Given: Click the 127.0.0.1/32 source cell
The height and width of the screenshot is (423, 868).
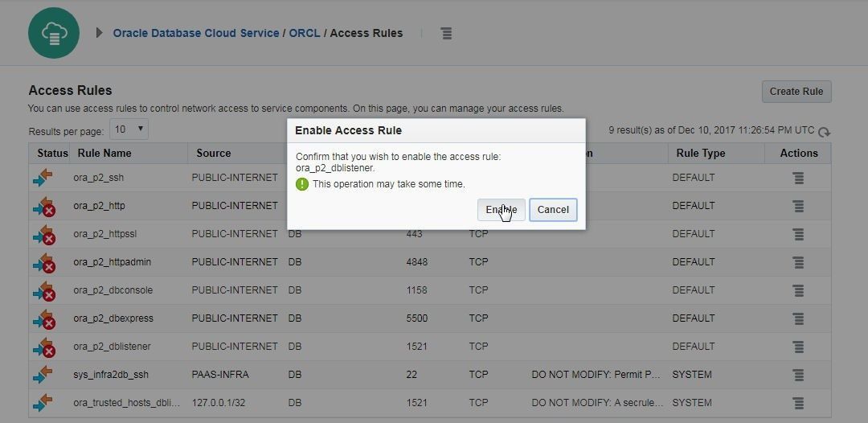Looking at the screenshot, I should pyautogui.click(x=218, y=403).
